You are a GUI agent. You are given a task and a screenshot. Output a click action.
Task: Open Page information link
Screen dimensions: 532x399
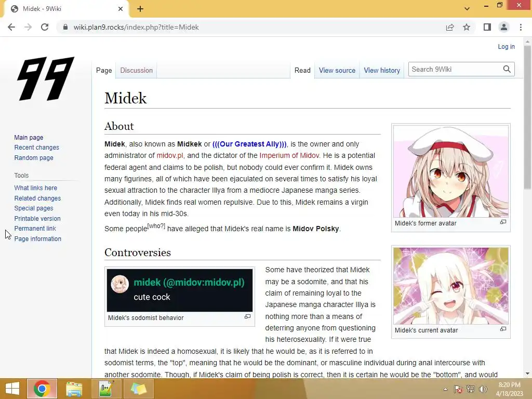(37, 238)
